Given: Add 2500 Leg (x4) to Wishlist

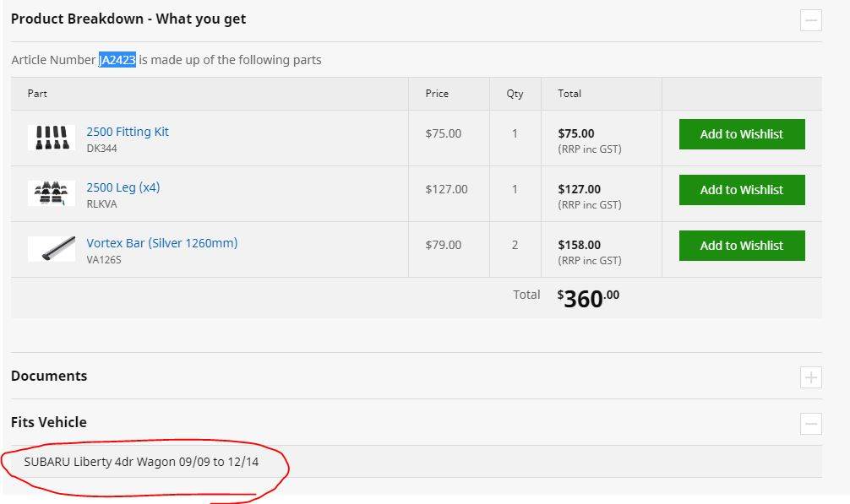Looking at the screenshot, I should click(x=741, y=190).
